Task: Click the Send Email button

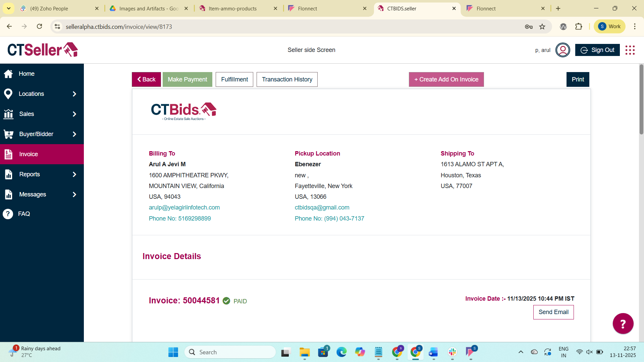Action: (553, 312)
